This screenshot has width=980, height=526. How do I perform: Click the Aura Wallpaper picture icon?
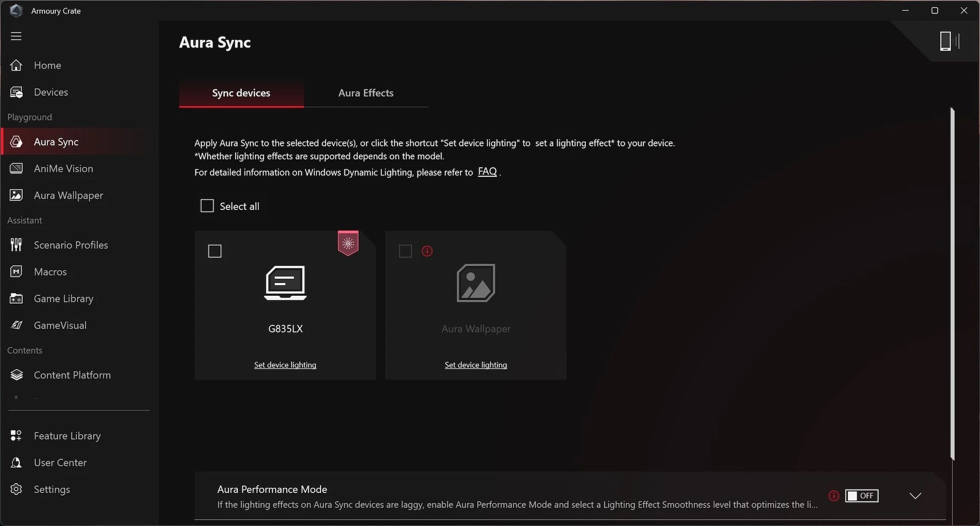tap(476, 283)
